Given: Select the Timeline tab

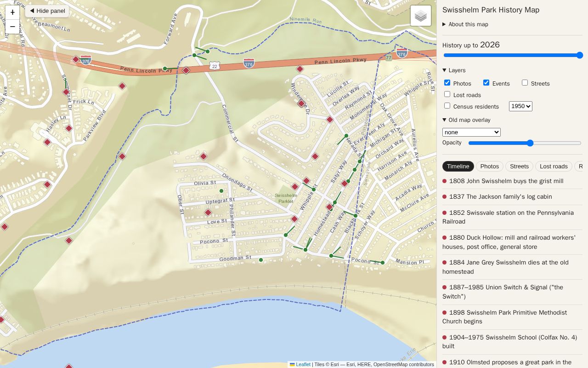Looking at the screenshot, I should click(x=458, y=167).
